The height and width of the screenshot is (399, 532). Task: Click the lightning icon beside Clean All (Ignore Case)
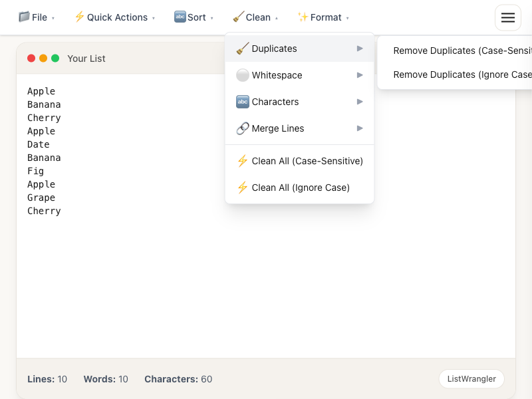point(242,188)
